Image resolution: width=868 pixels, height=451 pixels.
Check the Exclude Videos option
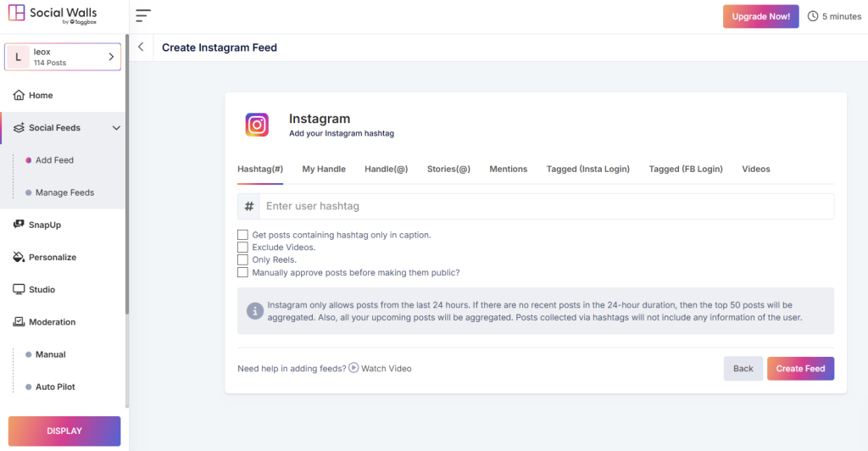[x=243, y=248]
